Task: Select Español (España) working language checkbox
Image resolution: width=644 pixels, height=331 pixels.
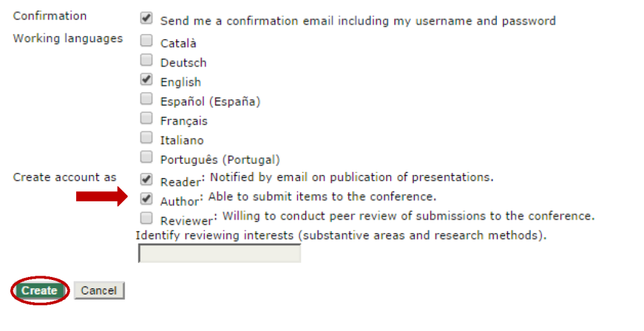Action: point(147,99)
